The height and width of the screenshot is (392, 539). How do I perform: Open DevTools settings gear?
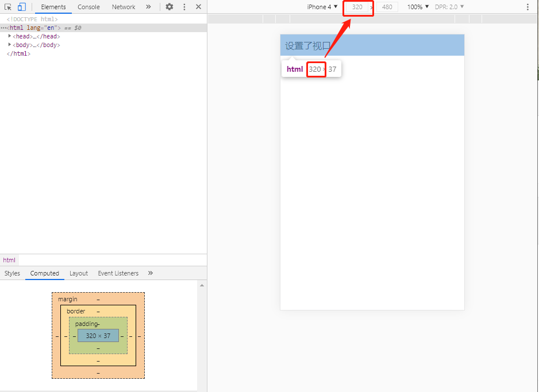169,7
